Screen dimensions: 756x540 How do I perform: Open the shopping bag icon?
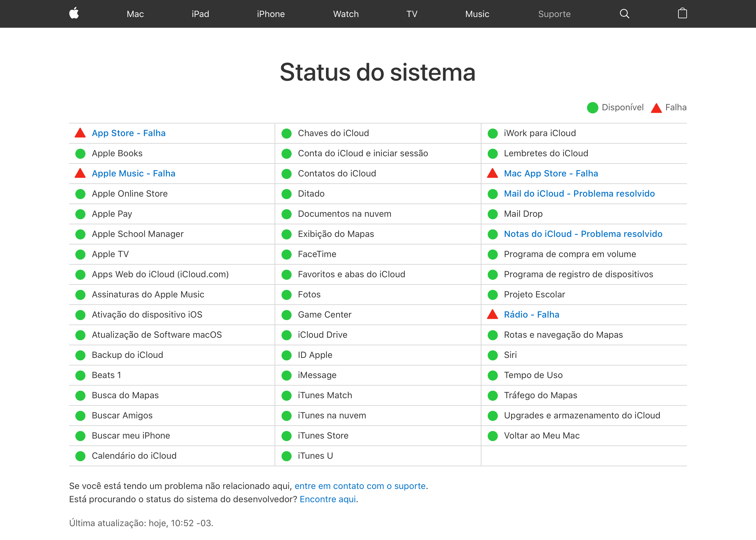682,13
